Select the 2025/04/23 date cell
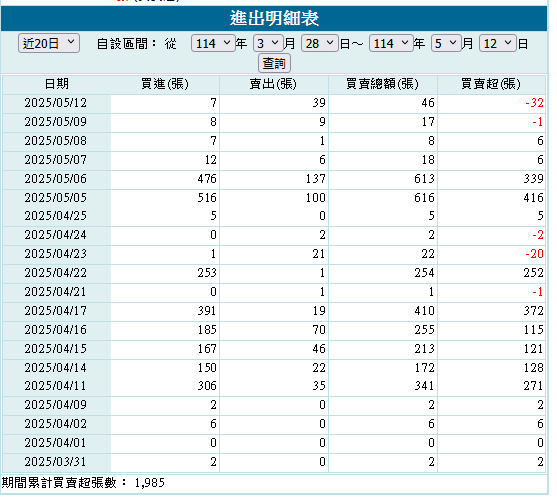The image size is (557, 499). [56, 254]
